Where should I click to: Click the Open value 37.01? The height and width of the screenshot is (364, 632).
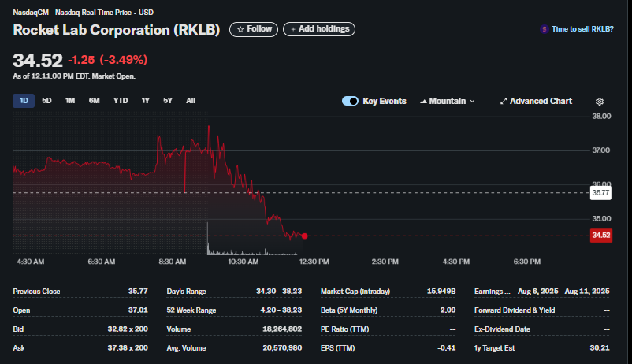[x=138, y=310]
